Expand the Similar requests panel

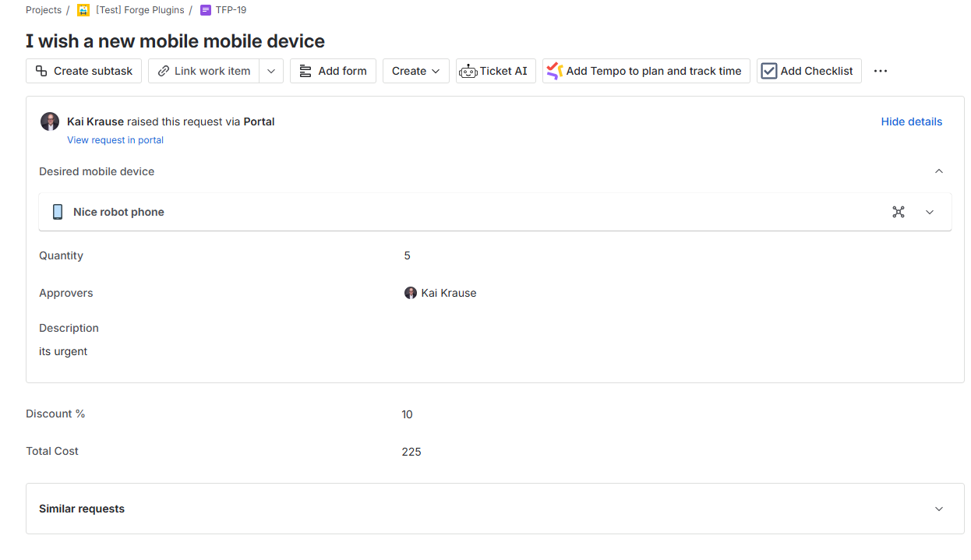pyautogui.click(x=939, y=509)
